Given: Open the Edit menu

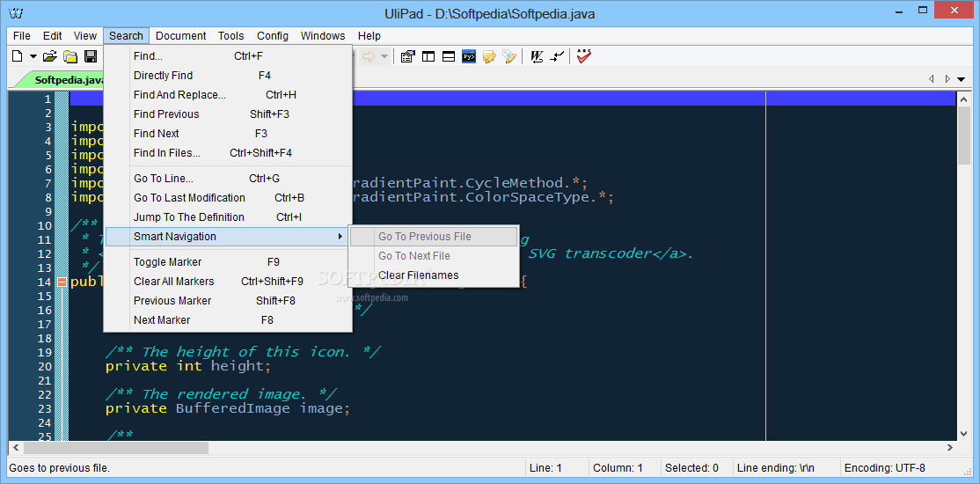Looking at the screenshot, I should [53, 36].
